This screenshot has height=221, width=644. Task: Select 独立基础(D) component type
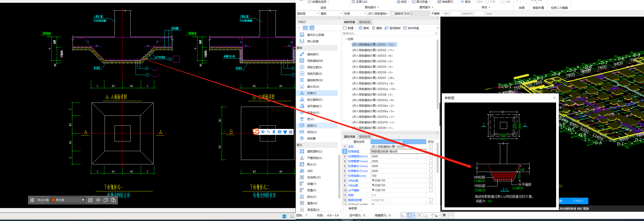[314, 100]
